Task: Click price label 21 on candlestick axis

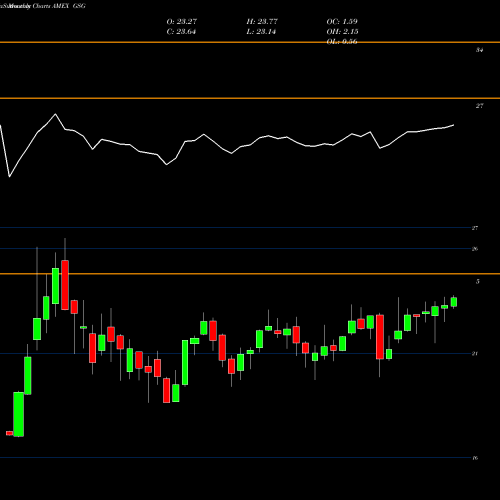Action: pyautogui.click(x=475, y=353)
